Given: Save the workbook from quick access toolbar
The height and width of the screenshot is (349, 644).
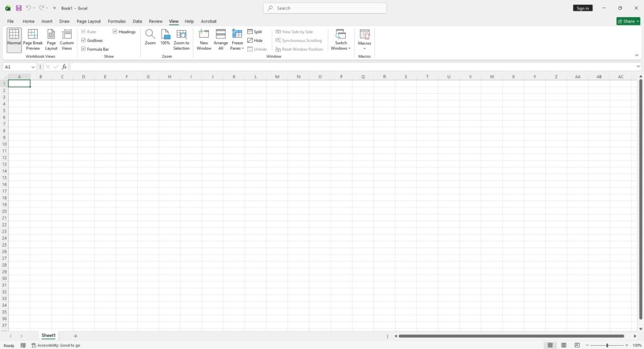Looking at the screenshot, I should 18,8.
